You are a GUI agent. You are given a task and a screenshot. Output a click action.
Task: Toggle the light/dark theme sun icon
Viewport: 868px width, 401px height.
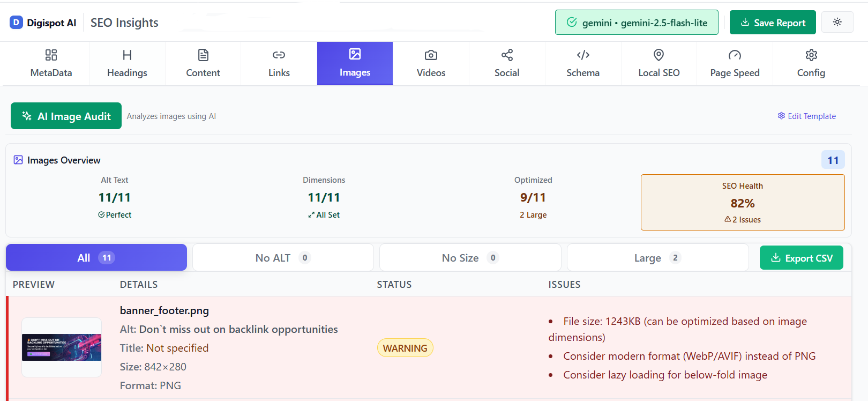(x=837, y=22)
